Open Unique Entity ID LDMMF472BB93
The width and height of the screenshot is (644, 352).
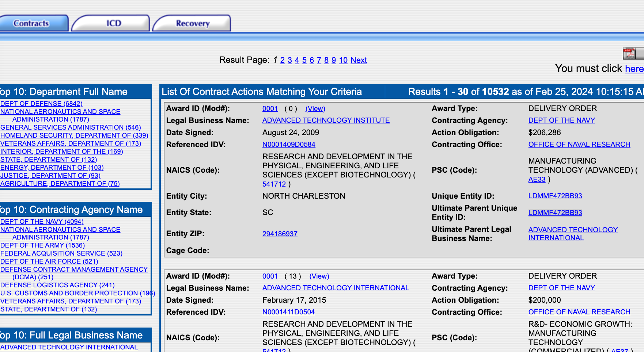555,196
